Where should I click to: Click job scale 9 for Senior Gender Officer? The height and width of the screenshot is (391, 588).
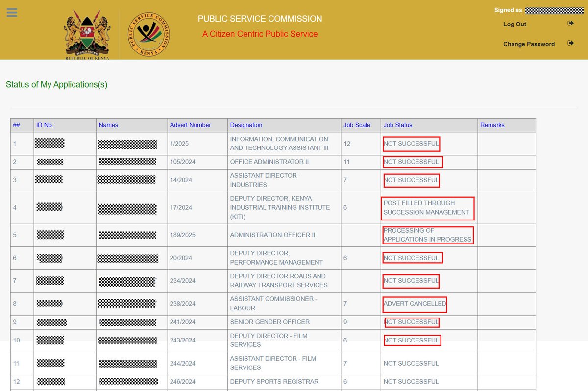click(x=345, y=322)
